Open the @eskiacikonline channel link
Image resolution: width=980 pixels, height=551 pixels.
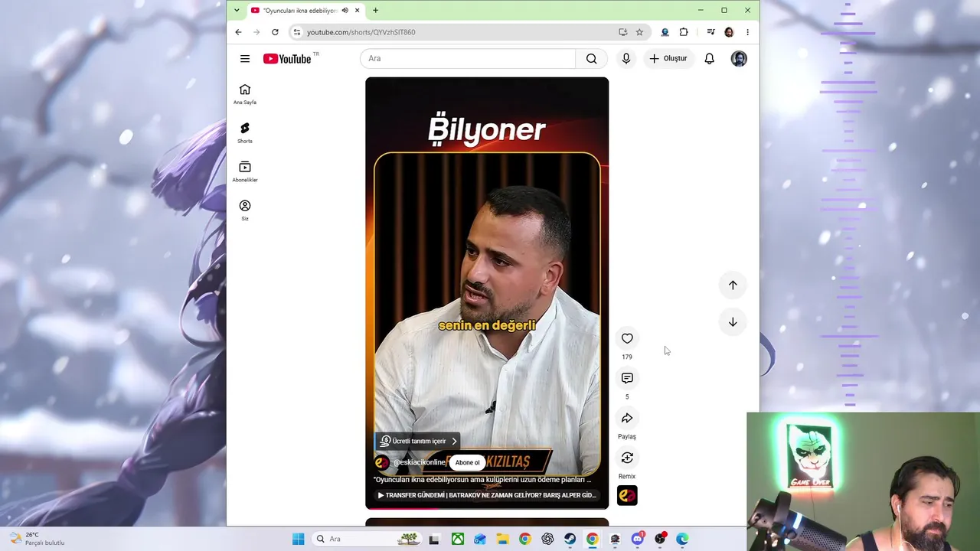coord(419,462)
